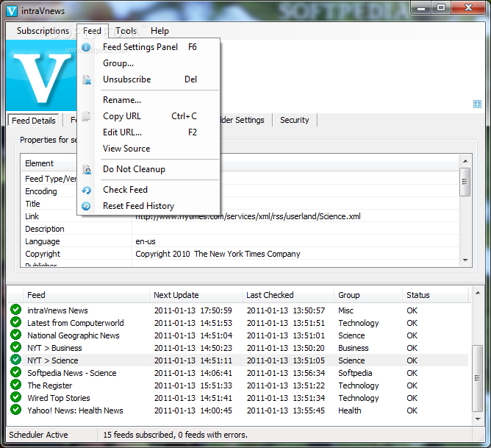Switch to the Feed Details tab
The height and width of the screenshot is (448, 491).
[34, 121]
